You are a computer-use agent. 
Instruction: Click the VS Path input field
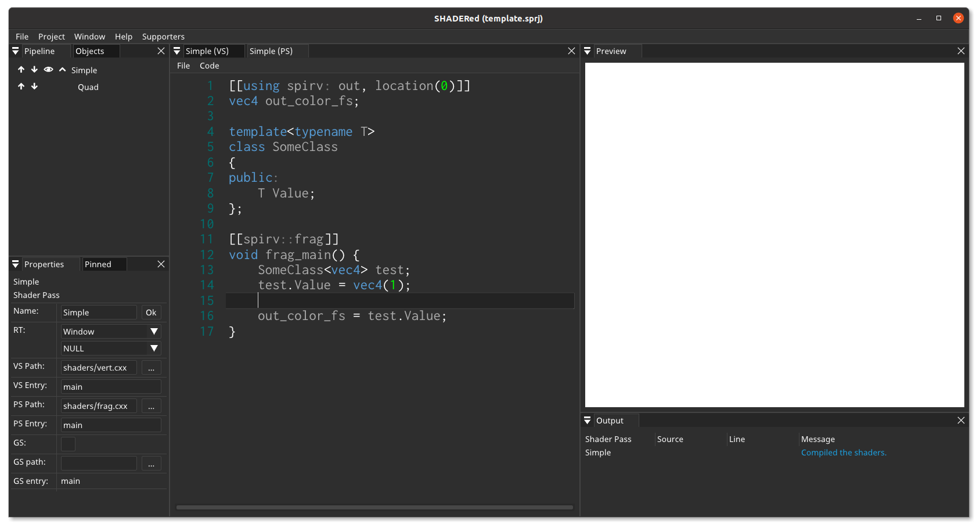pos(99,368)
